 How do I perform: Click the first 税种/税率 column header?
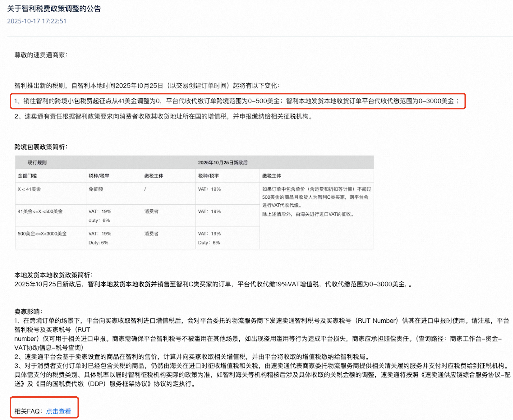(x=100, y=176)
